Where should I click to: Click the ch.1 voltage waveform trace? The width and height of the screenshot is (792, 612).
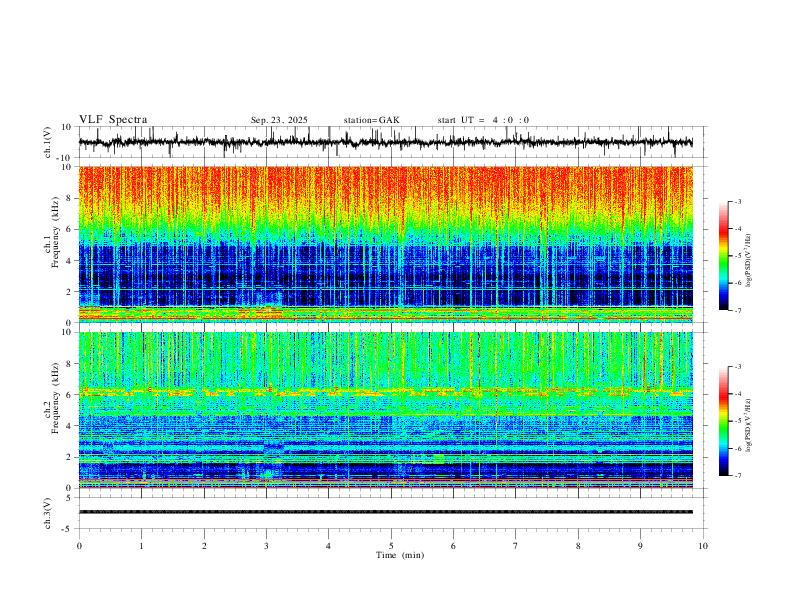385,142
